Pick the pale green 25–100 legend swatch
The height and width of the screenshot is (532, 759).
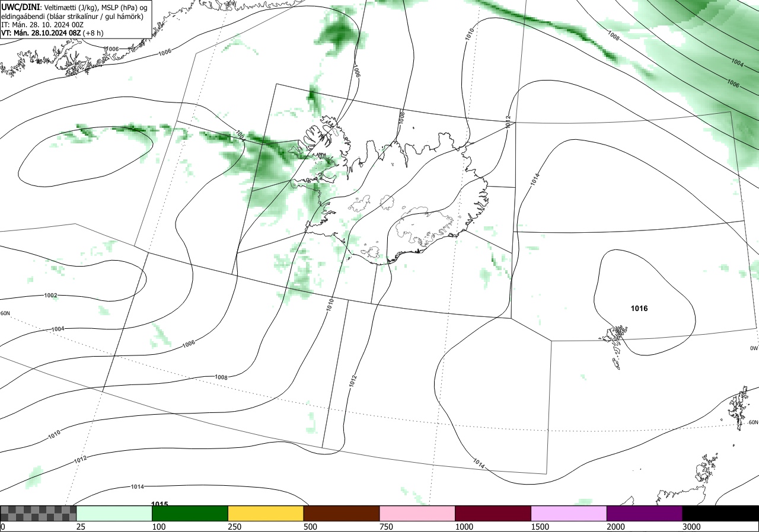click(x=114, y=513)
